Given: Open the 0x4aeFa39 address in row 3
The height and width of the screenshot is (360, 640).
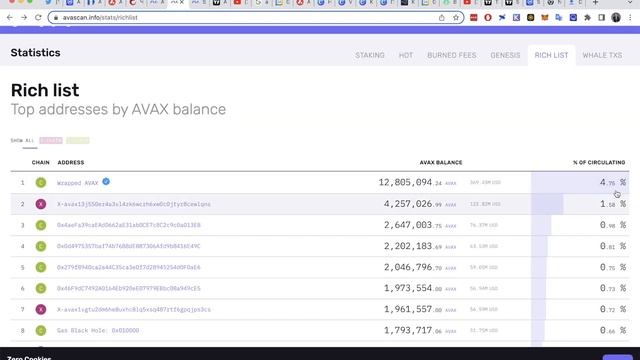Looking at the screenshot, I should click(129, 225).
